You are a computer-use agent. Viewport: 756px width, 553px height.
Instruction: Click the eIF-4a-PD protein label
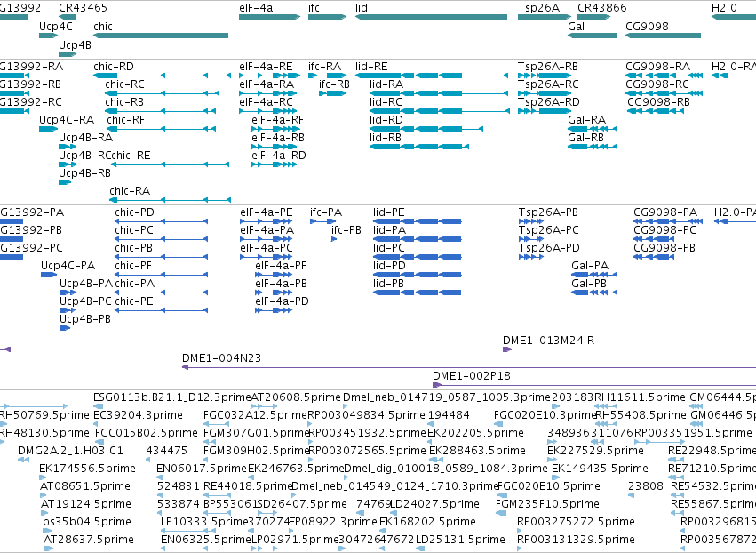pyautogui.click(x=282, y=301)
